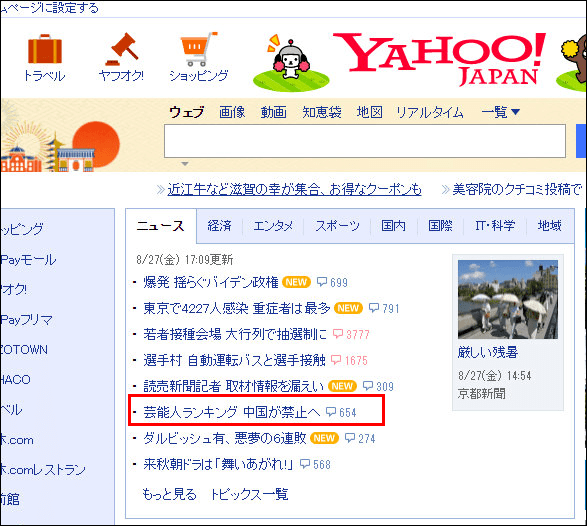Screen dimensions: 587x526
Task: Open comments bubble showing 654
Action: pyautogui.click(x=341, y=413)
